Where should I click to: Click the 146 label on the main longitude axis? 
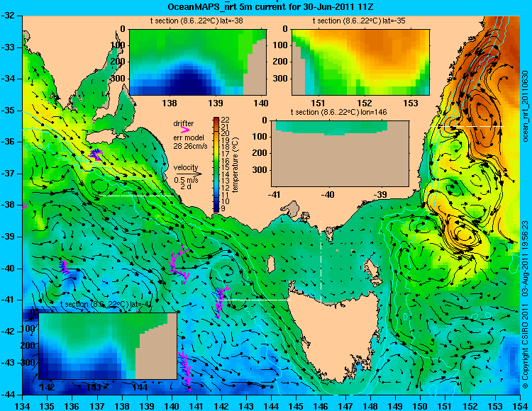tap(321, 405)
